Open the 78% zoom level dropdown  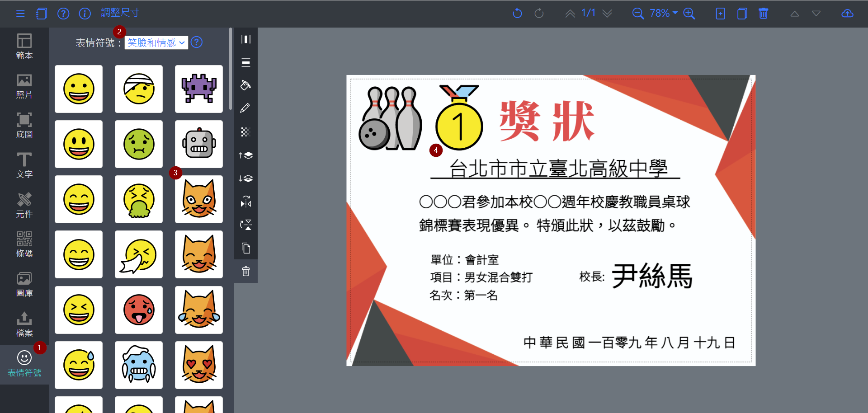[663, 13]
